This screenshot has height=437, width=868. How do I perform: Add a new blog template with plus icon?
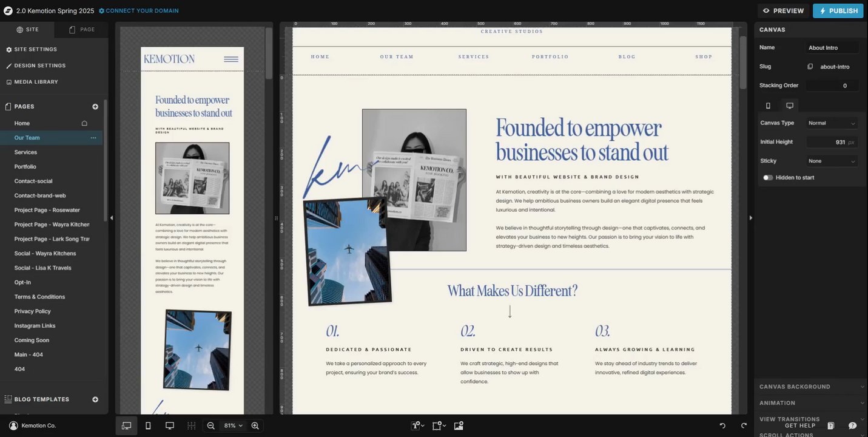coord(95,399)
